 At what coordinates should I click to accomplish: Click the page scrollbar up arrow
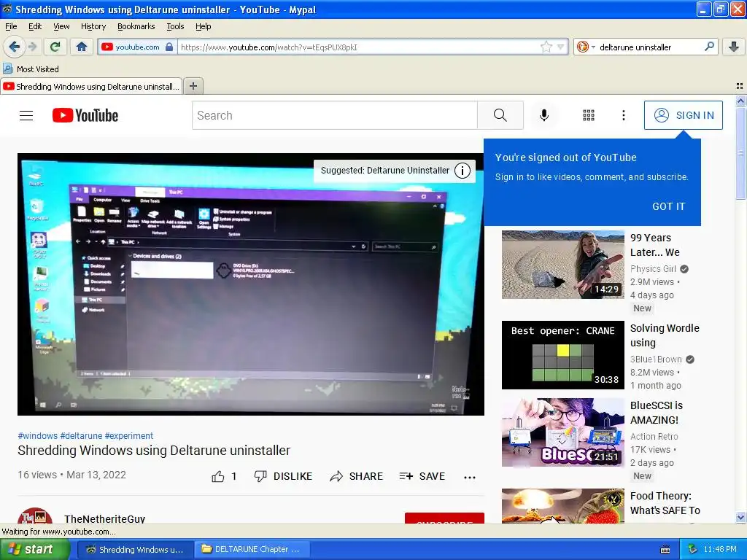coord(740,101)
